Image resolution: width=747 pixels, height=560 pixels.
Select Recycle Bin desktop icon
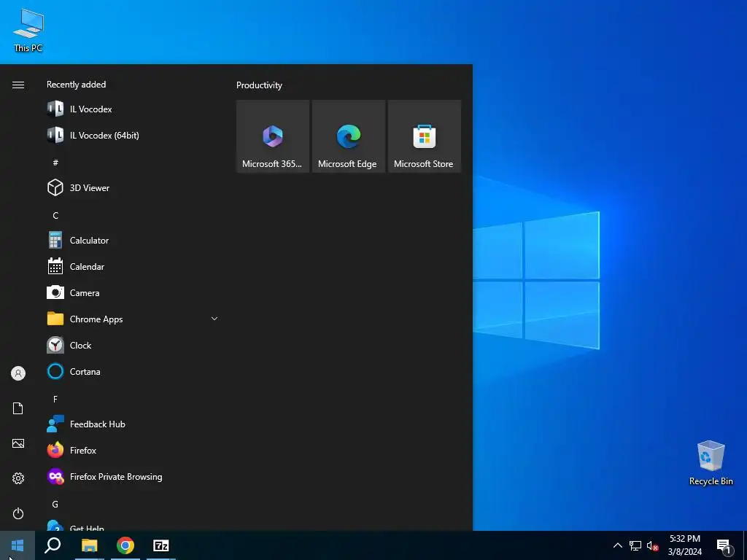[711, 463]
